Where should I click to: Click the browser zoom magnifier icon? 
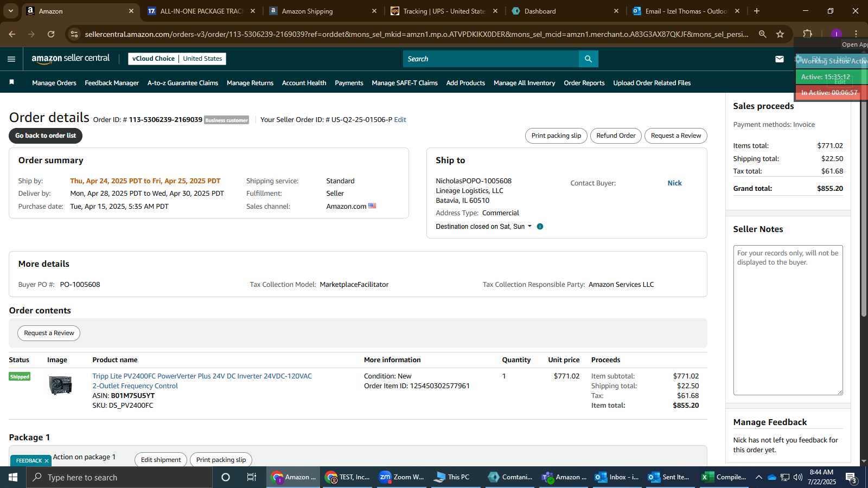point(762,34)
